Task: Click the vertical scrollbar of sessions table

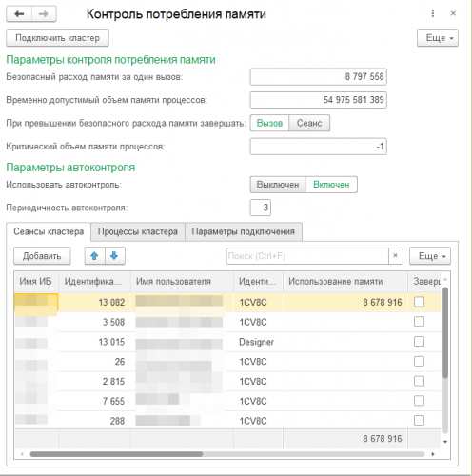Action: [x=445, y=332]
